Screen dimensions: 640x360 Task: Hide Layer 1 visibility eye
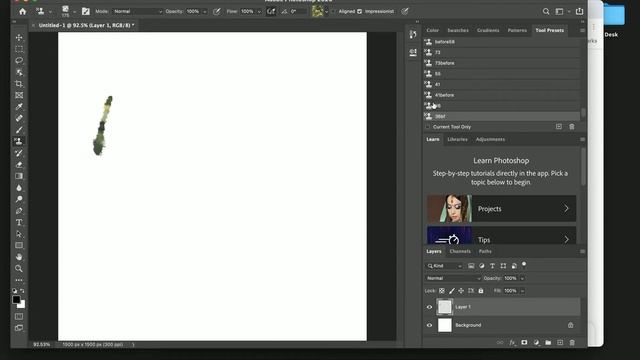pyautogui.click(x=429, y=307)
